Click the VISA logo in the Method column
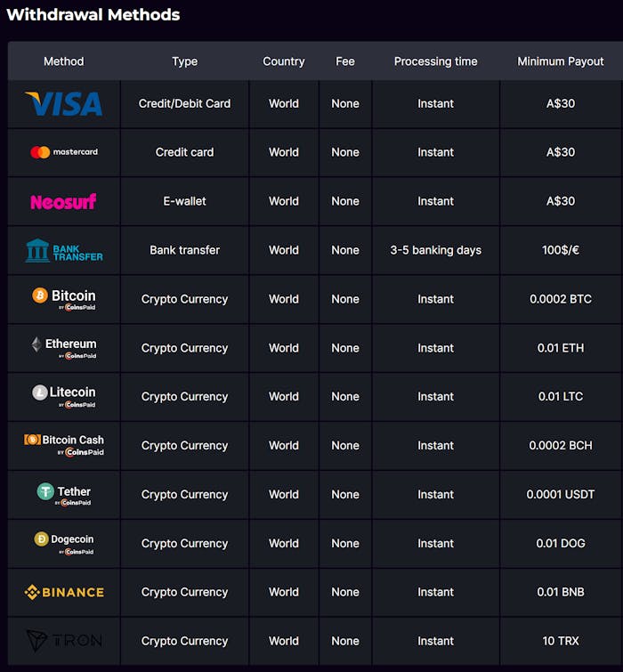Screen dimensions: 623x672 pos(63,104)
